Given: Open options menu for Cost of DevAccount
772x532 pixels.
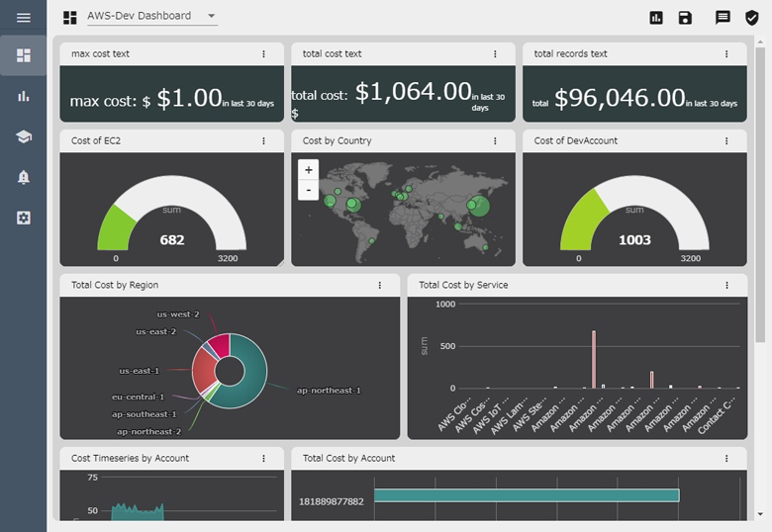Looking at the screenshot, I should click(726, 141).
